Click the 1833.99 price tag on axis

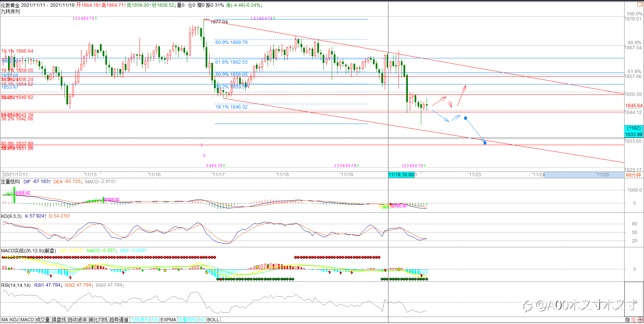pyautogui.click(x=634, y=134)
